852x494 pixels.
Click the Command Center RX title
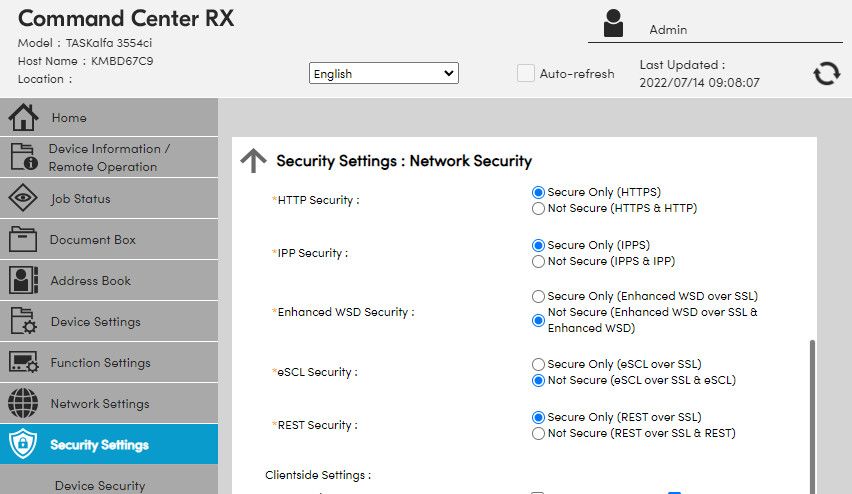tap(126, 18)
